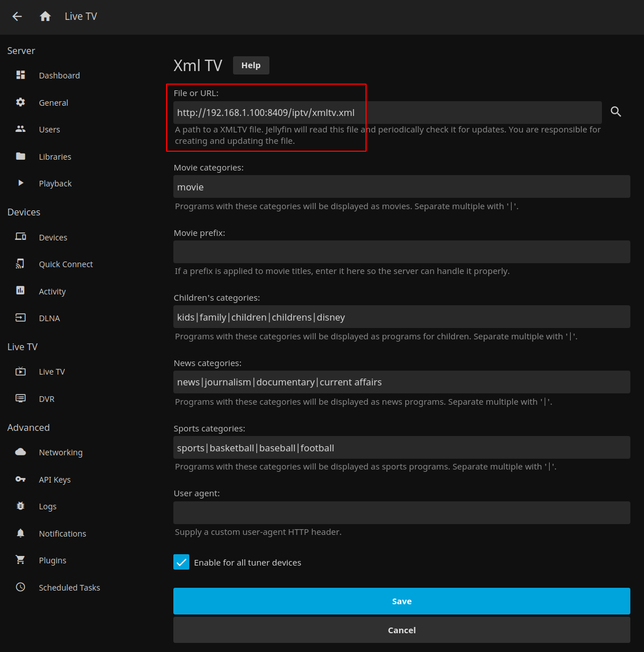
Task: Open the Live TV sidebar item
Action: [52, 372]
